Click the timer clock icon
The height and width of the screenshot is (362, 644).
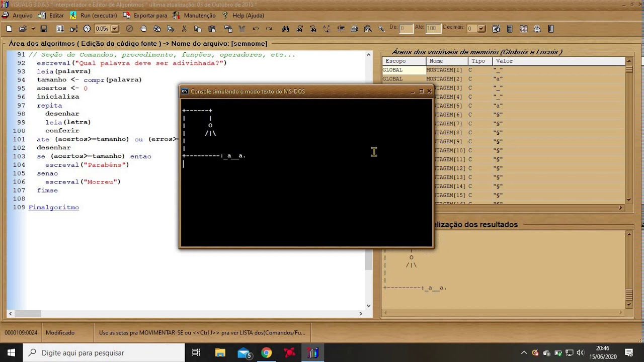tap(87, 29)
